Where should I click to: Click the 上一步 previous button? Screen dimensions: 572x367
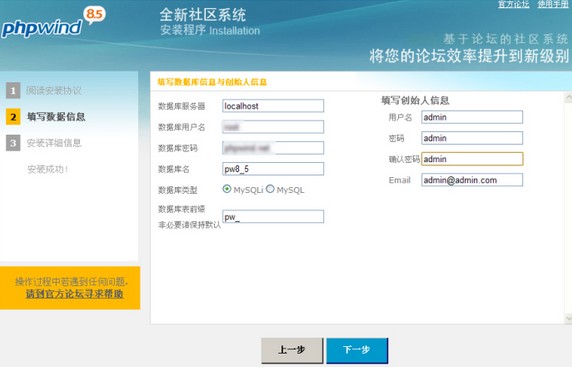pyautogui.click(x=292, y=350)
